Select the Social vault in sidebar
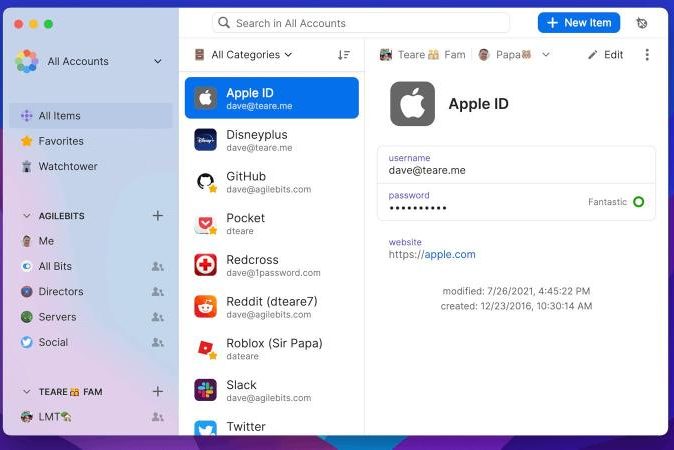The height and width of the screenshot is (450, 674). tap(53, 342)
